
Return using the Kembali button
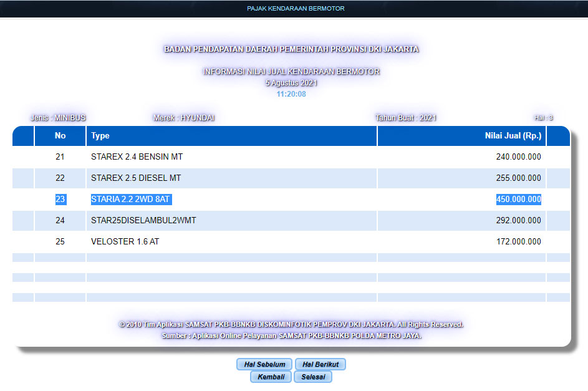coord(271,377)
